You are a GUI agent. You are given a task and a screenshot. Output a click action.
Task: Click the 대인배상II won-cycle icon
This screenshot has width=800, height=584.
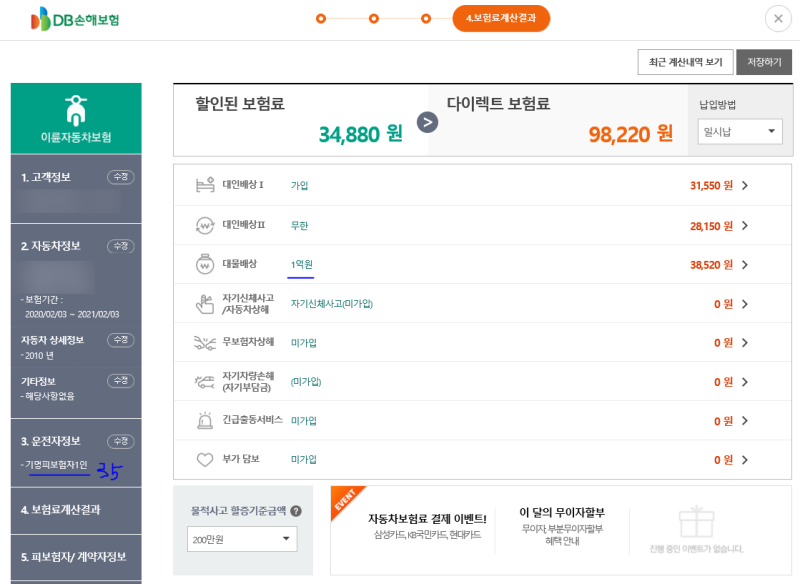pyautogui.click(x=205, y=225)
